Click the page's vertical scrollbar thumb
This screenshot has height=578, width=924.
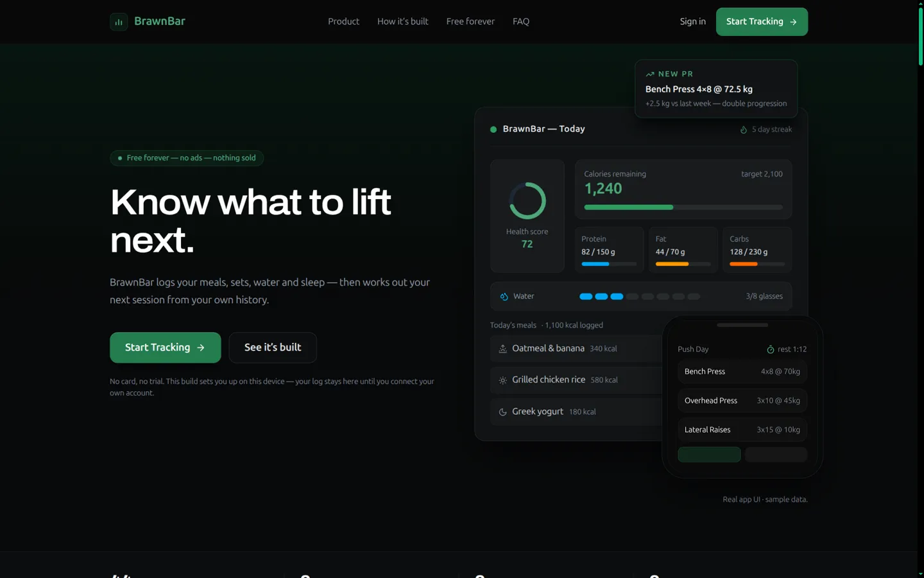click(x=920, y=36)
